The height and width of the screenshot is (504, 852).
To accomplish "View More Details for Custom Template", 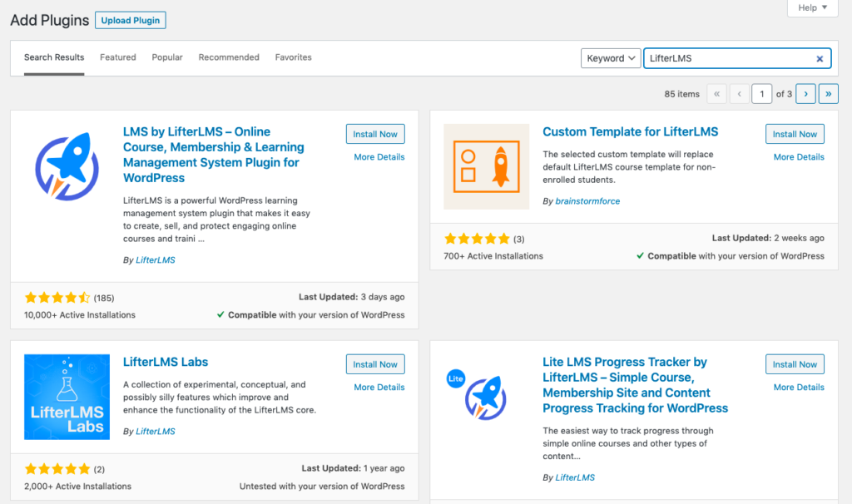I will (x=799, y=157).
